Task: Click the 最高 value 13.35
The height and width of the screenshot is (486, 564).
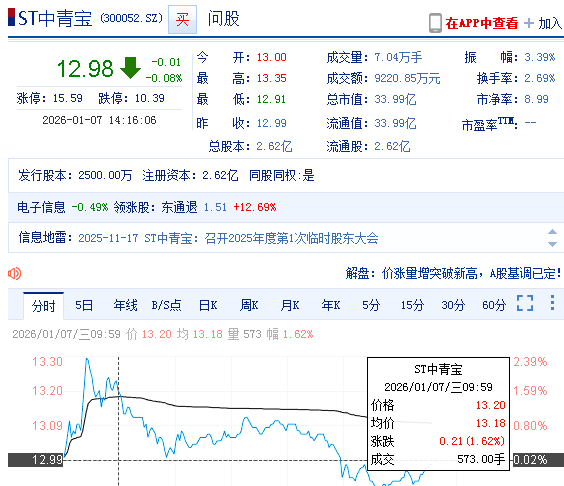Action: pyautogui.click(x=272, y=78)
